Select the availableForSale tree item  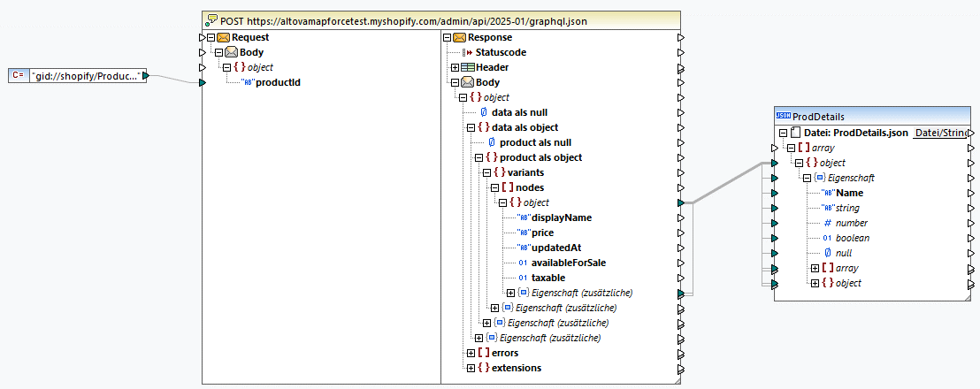coord(568,263)
